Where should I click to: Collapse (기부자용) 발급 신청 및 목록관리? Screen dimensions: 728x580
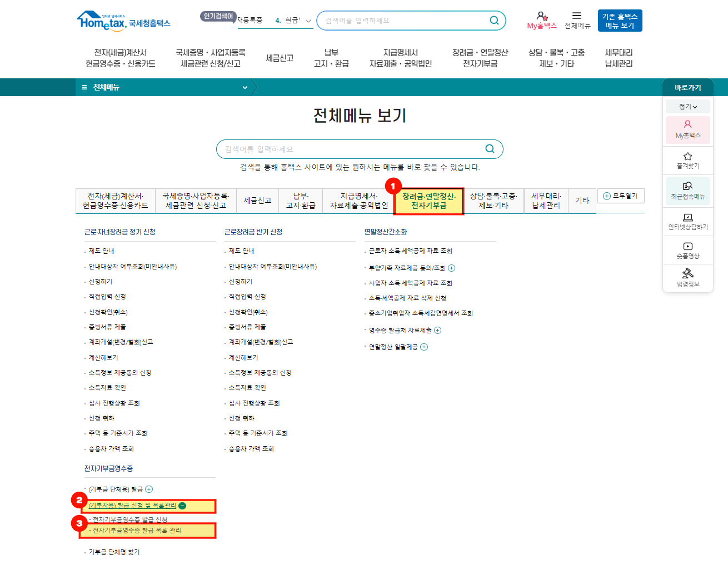182,506
